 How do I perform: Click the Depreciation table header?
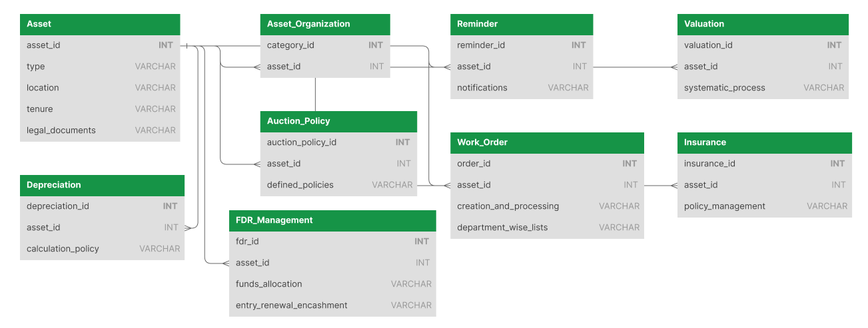point(102,185)
